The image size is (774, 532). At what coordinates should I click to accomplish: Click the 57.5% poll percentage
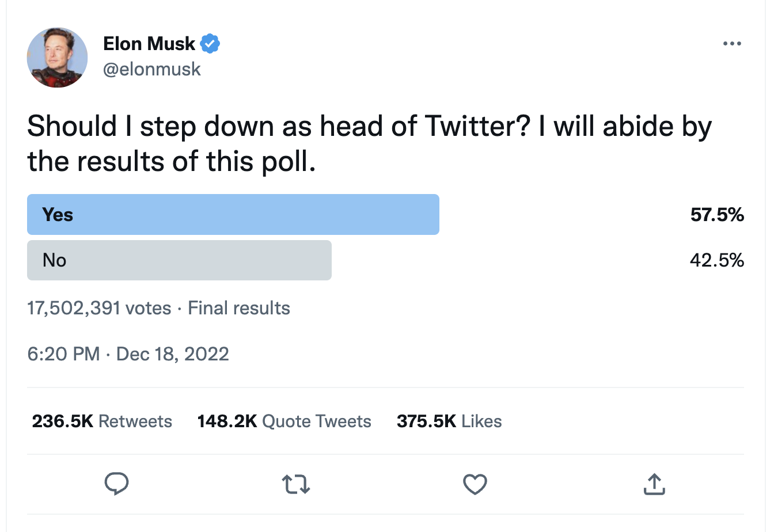[717, 215]
